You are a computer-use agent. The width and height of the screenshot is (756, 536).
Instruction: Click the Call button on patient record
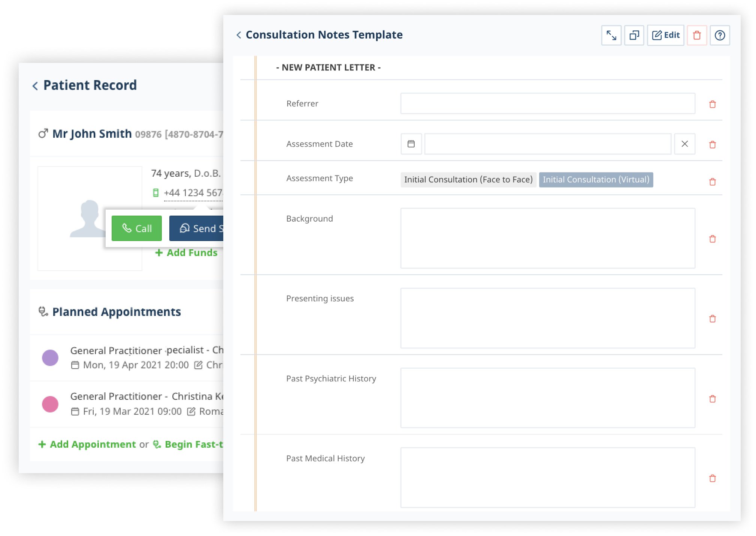point(137,228)
